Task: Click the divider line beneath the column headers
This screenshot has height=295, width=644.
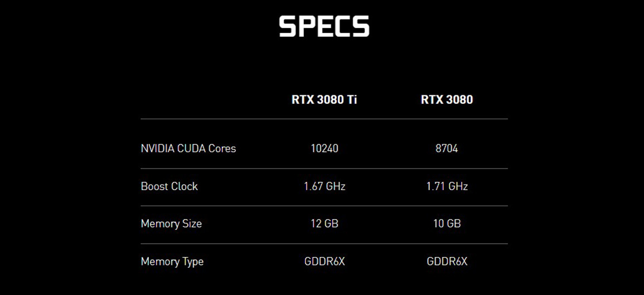Action: coord(324,119)
